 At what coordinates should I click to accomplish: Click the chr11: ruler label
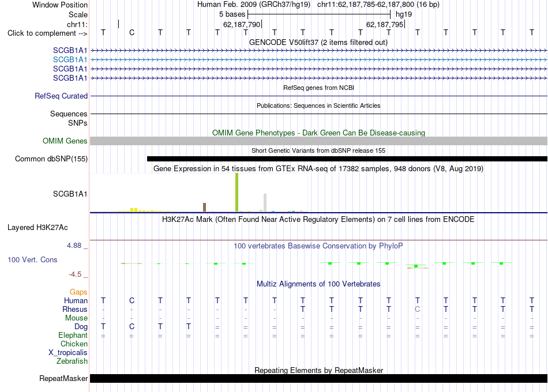77,24
